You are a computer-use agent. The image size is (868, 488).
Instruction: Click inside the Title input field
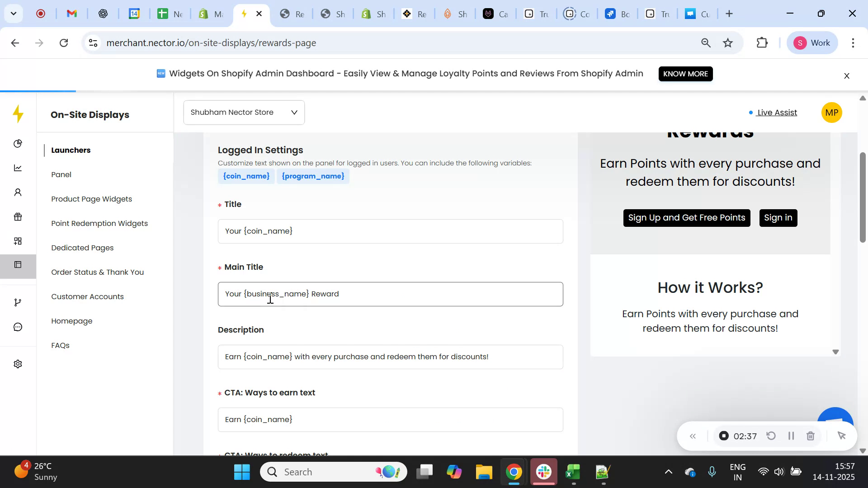[x=390, y=231]
